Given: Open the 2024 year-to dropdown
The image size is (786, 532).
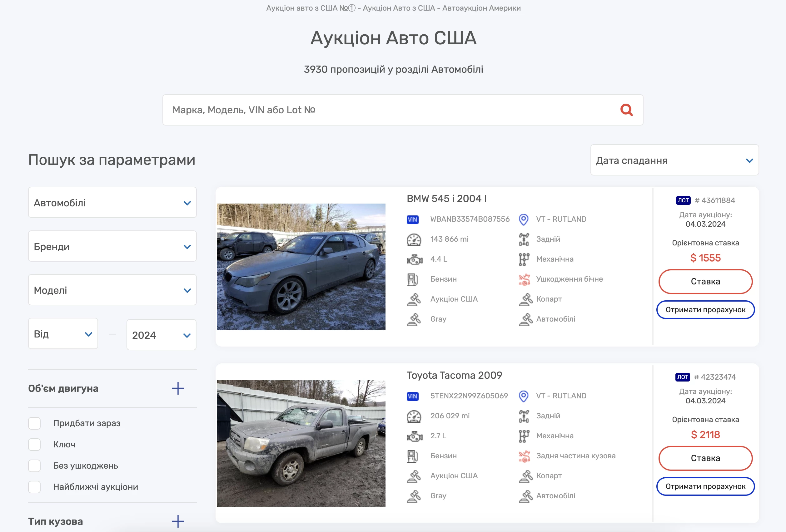Looking at the screenshot, I should pyautogui.click(x=161, y=335).
